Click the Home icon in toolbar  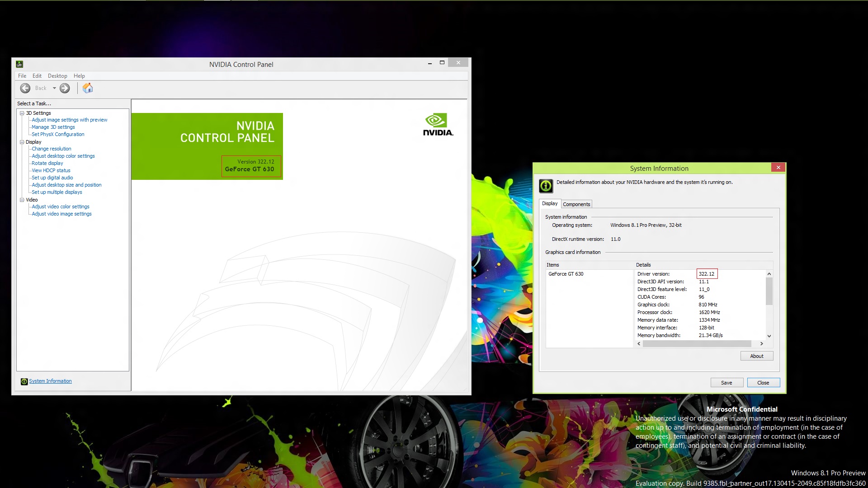(88, 88)
